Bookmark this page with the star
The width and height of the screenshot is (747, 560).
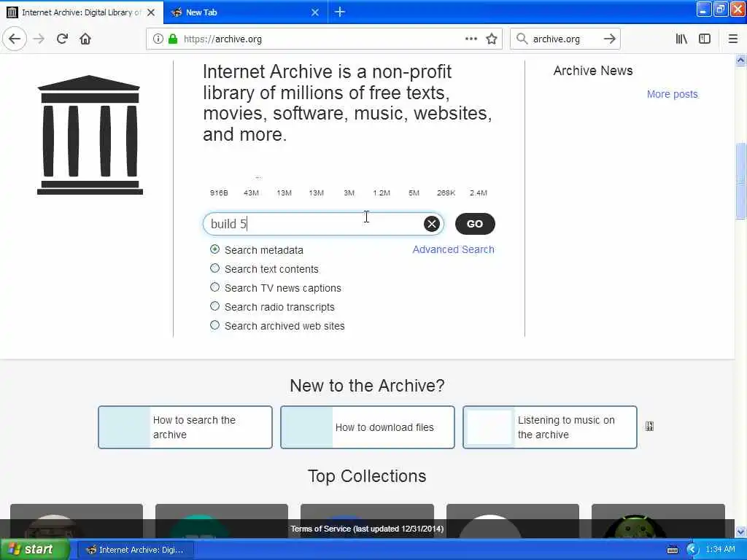pos(492,39)
